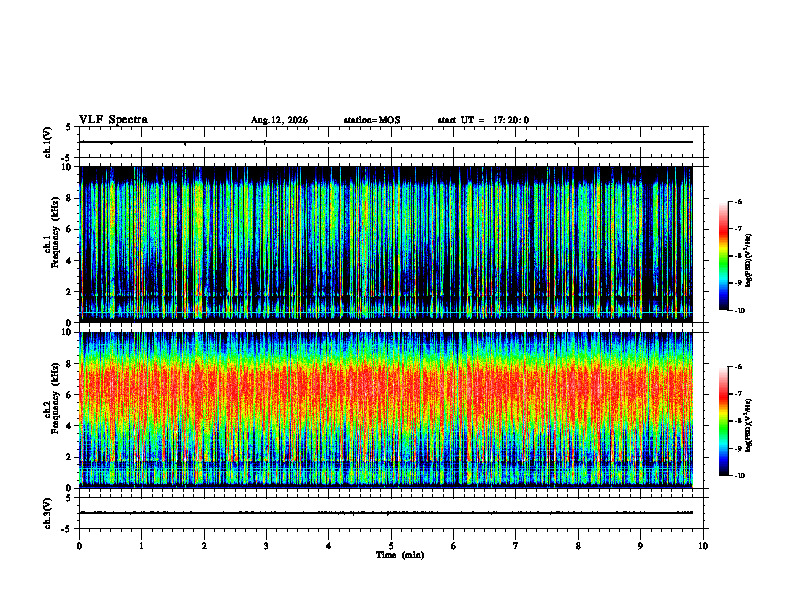The width and height of the screenshot is (792, 612).
Task: Click the ch.3(V) lower tick "-5"
Action: (x=67, y=529)
